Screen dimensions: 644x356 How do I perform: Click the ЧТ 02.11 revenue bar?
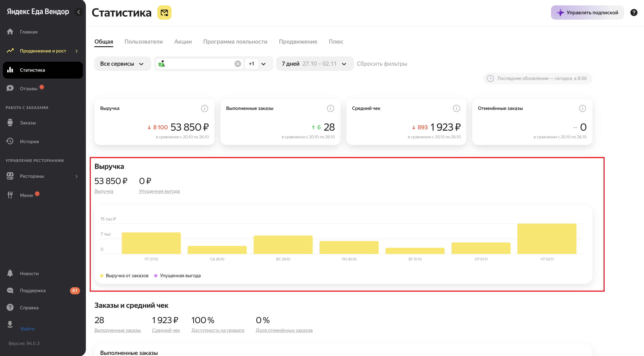click(x=547, y=239)
